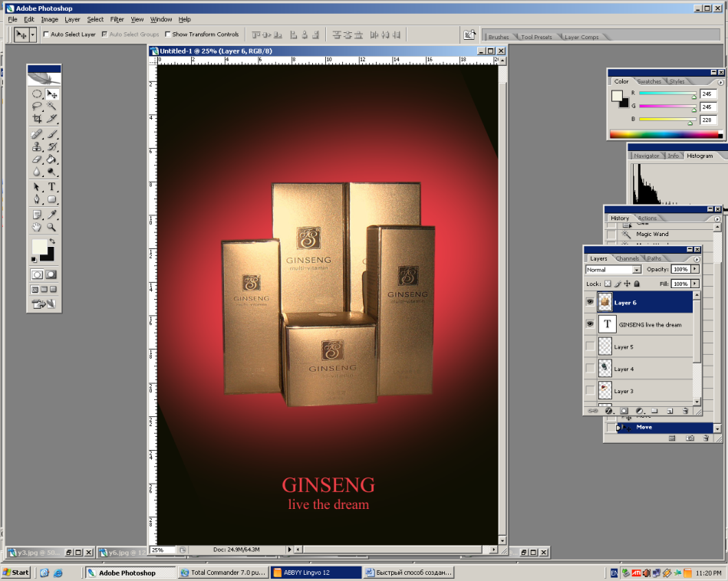728x581 pixels.
Task: Click Windows Start button
Action: click(16, 573)
